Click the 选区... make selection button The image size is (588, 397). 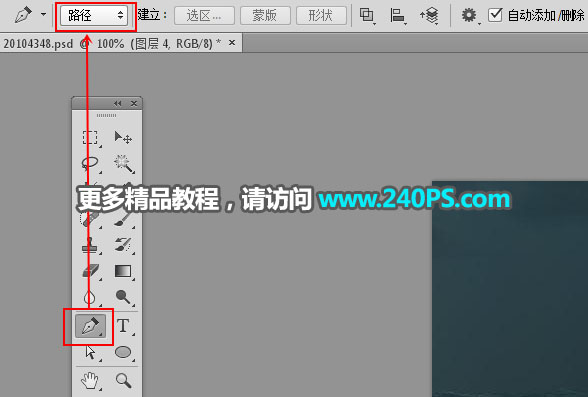click(x=204, y=15)
